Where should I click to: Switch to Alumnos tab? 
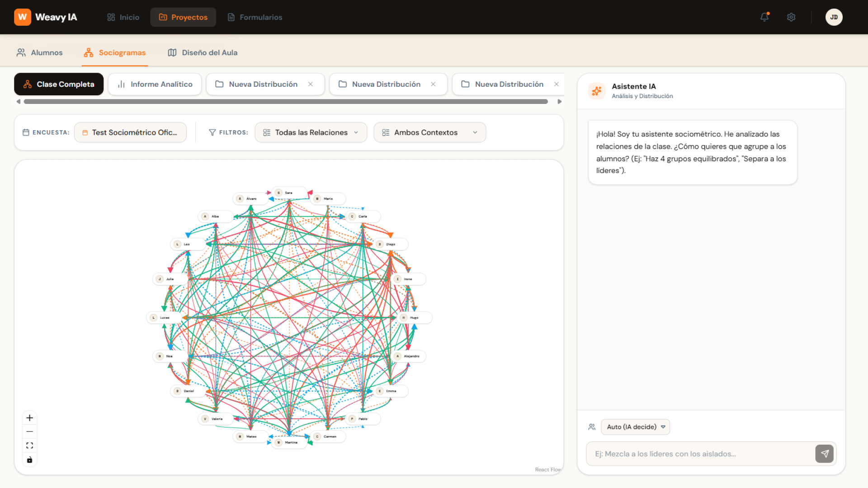(x=40, y=52)
